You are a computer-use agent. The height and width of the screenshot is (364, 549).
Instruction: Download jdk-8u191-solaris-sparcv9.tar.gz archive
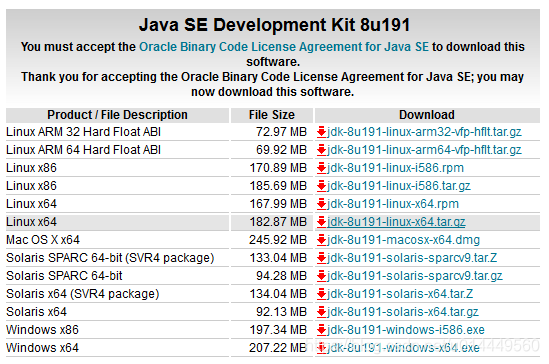415,276
